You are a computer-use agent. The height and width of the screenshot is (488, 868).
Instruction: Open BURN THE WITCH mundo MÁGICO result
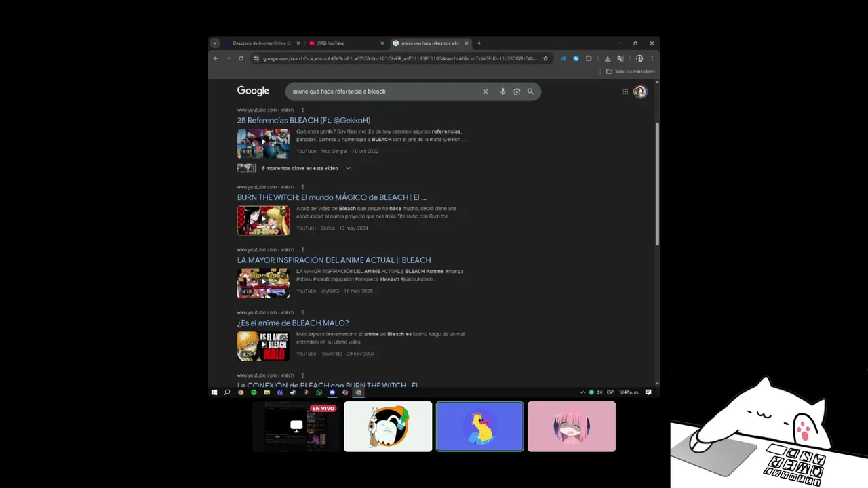[332, 197]
